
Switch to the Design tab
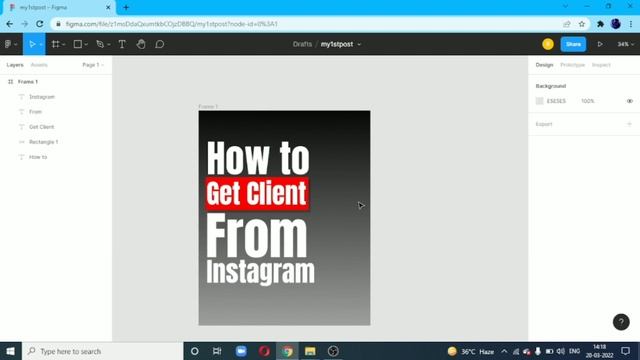544,65
